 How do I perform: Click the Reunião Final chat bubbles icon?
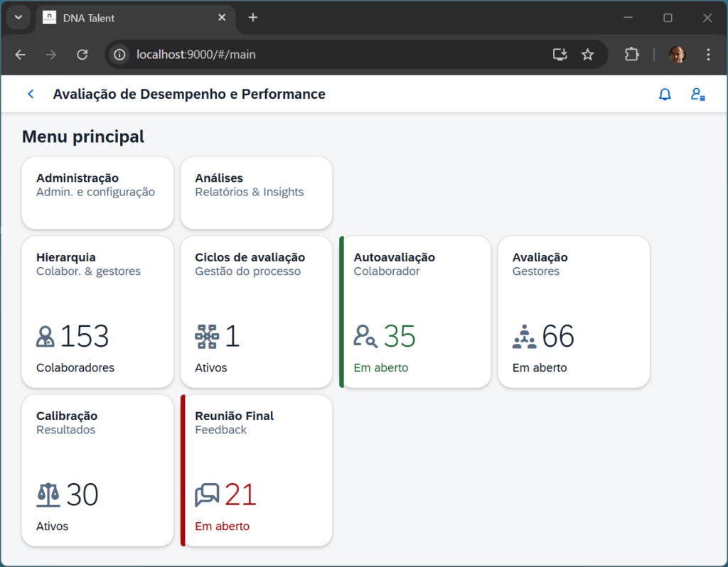click(x=207, y=495)
